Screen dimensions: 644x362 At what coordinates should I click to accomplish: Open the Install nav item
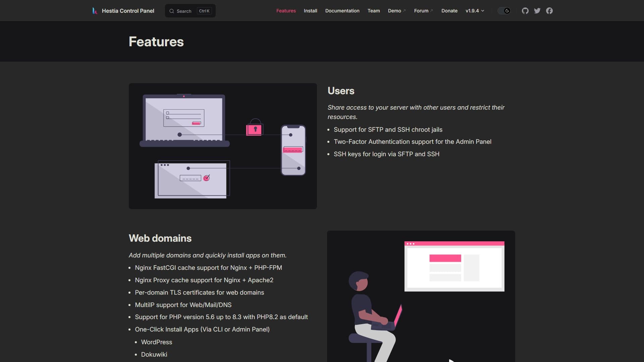310,11
